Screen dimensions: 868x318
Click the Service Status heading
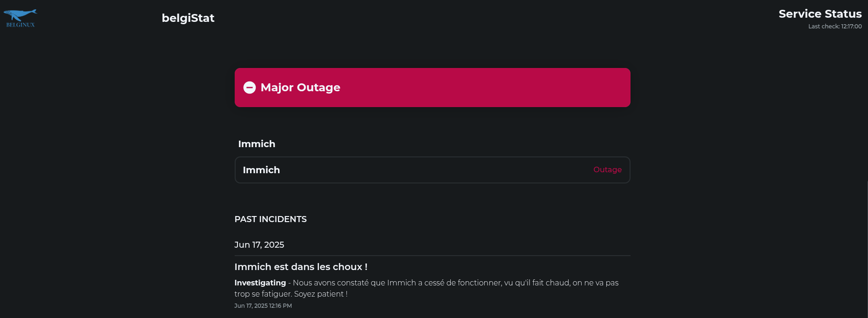[x=820, y=14]
